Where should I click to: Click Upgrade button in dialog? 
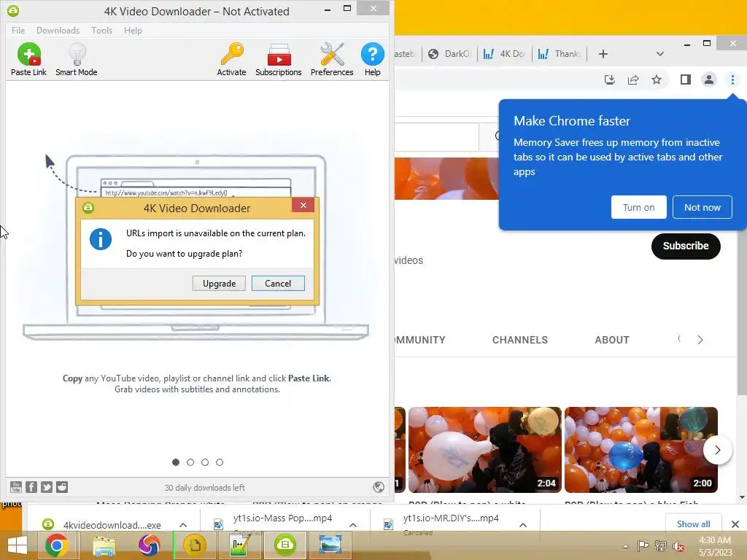(x=219, y=284)
